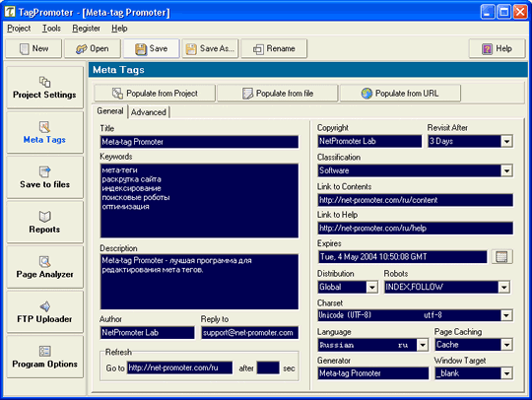Open Help from the toolbar
The image size is (532, 400).
pos(498,48)
